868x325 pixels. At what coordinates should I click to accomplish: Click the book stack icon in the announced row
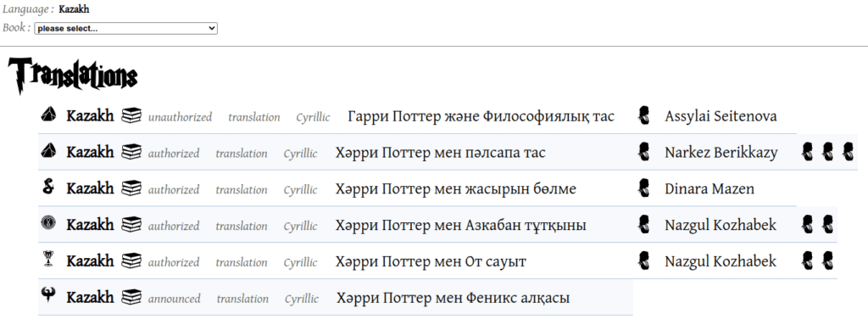pyautogui.click(x=131, y=297)
